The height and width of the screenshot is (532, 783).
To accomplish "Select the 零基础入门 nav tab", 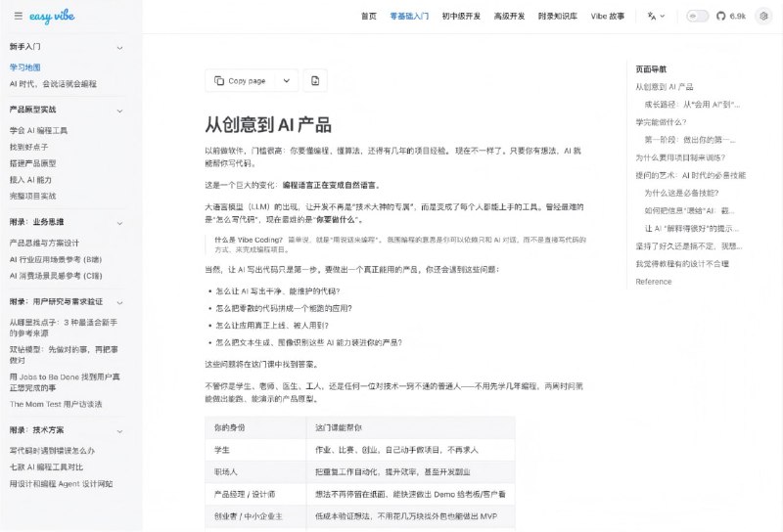I will (409, 16).
